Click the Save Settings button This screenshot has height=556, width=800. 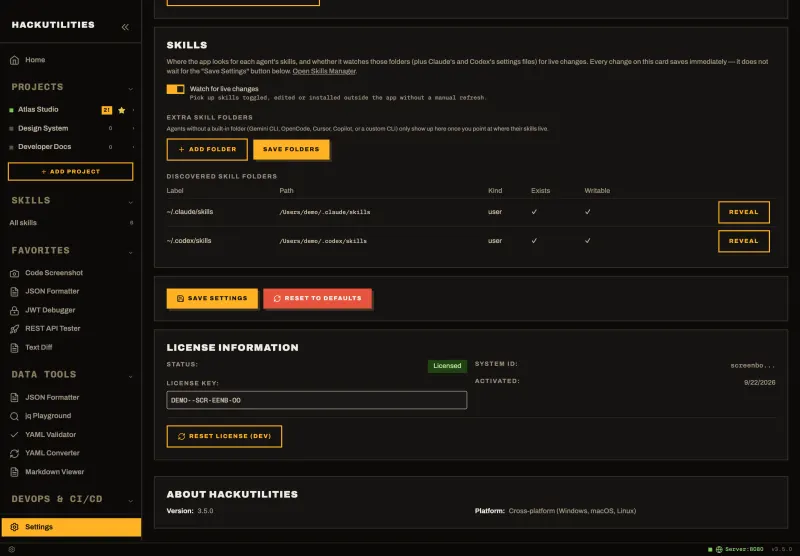click(212, 298)
